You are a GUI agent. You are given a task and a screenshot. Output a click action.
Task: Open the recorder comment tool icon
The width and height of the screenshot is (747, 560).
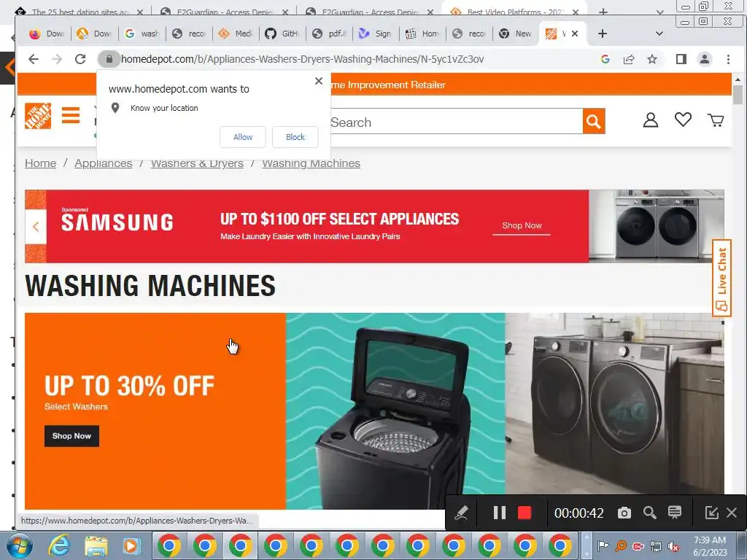click(x=675, y=513)
